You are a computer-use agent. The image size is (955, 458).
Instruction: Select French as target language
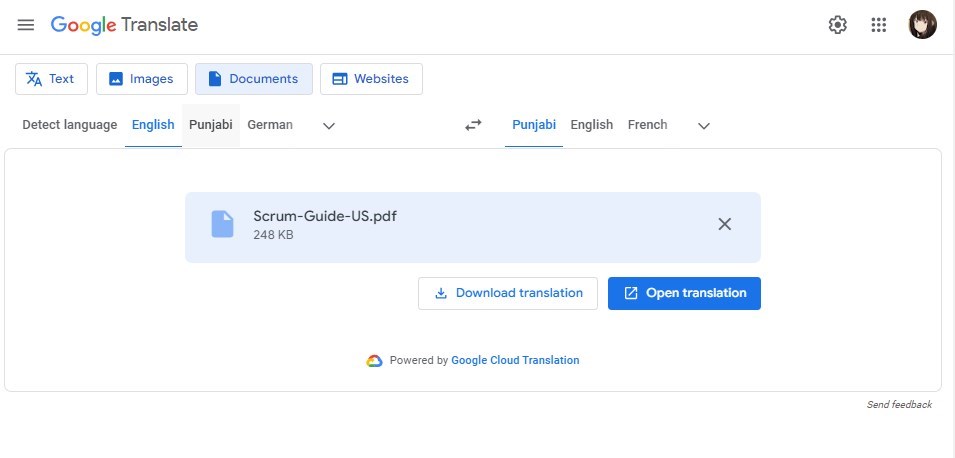click(x=647, y=125)
